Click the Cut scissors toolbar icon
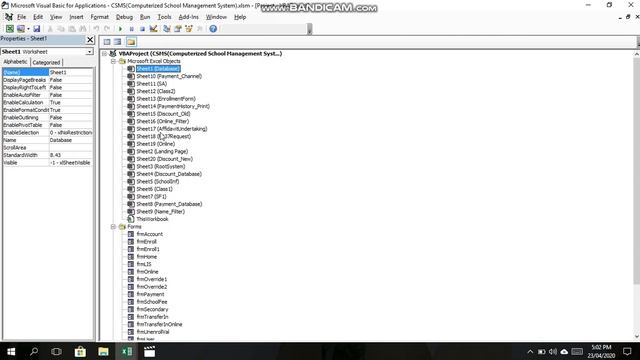Viewport: 640px width, 360px height. (x=50, y=29)
